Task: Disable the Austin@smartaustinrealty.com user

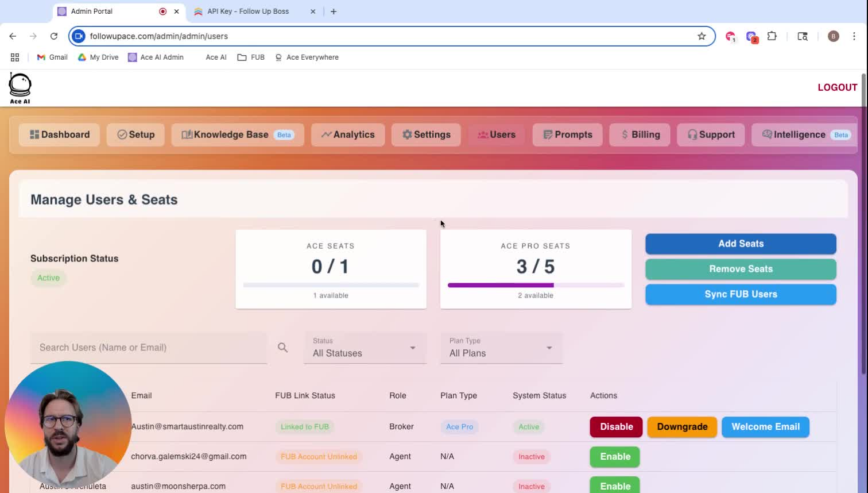Action: pyautogui.click(x=616, y=427)
